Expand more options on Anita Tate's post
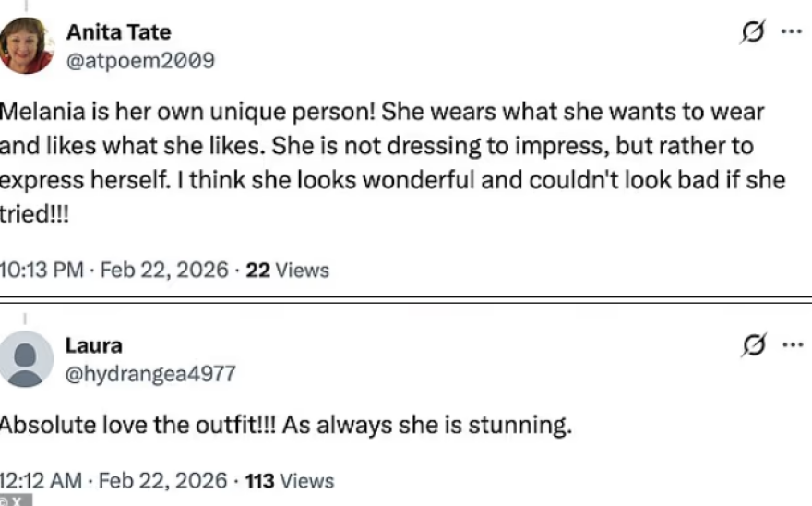Screen dimensions: 812x506 click(791, 32)
